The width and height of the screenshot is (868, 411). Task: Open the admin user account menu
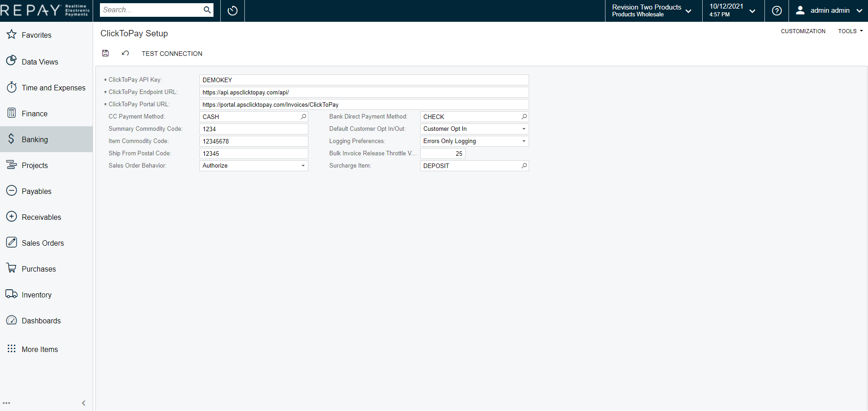(x=828, y=10)
